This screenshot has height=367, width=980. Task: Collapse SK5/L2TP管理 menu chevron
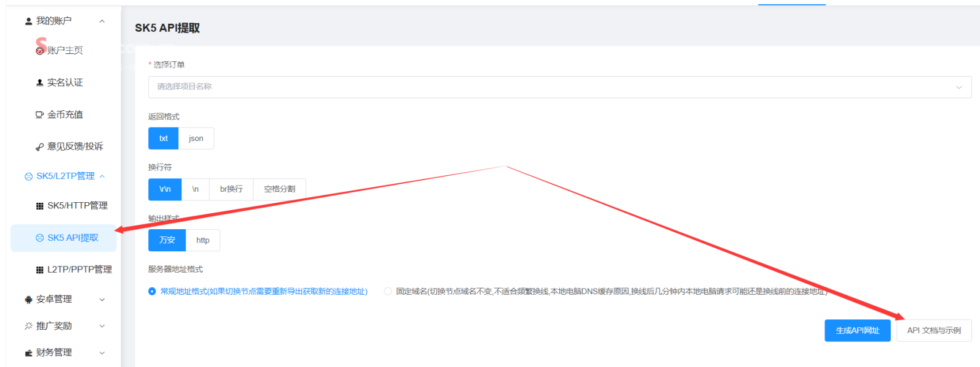pyautogui.click(x=102, y=176)
